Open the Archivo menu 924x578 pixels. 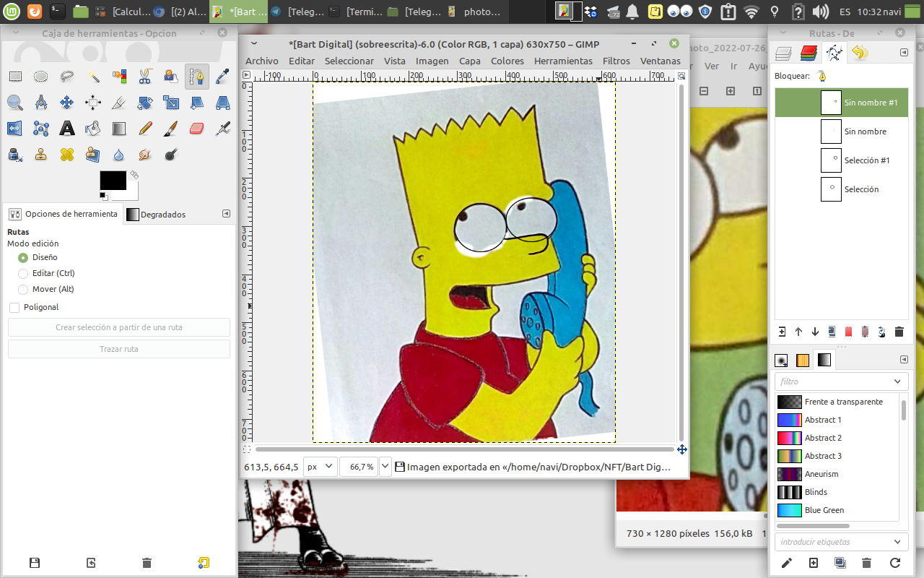(262, 61)
